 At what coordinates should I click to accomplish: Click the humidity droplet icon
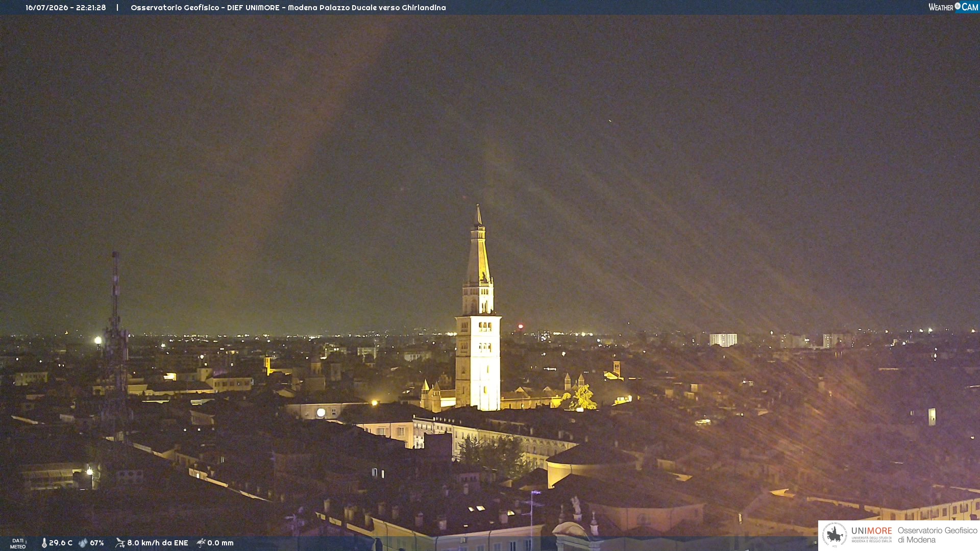pos(83,543)
